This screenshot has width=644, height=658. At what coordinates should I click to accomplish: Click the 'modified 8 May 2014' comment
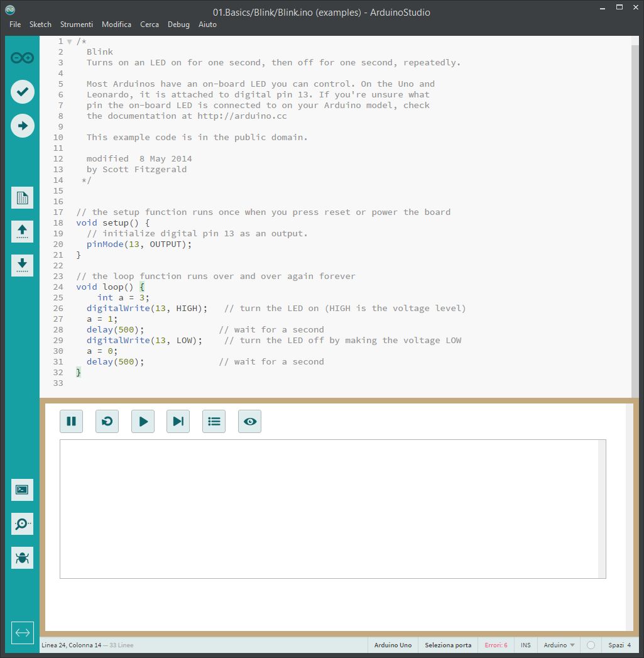139,158
